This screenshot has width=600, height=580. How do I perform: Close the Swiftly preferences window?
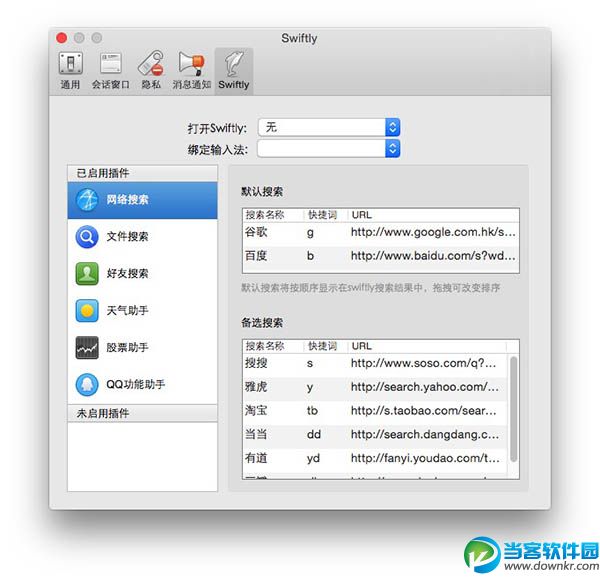click(62, 38)
